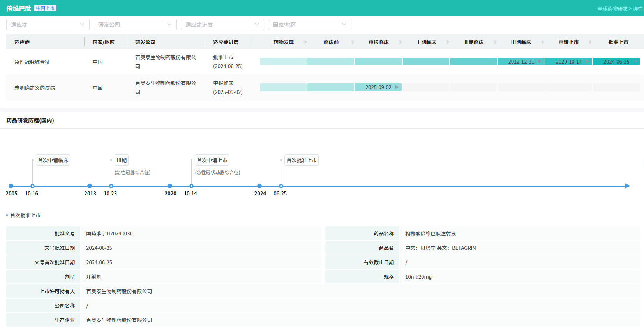Viewport: 644px width, 329px height.
Task: Click the lightest teal 药物发现 bar for 急性冠脉综合征
Action: click(283, 62)
